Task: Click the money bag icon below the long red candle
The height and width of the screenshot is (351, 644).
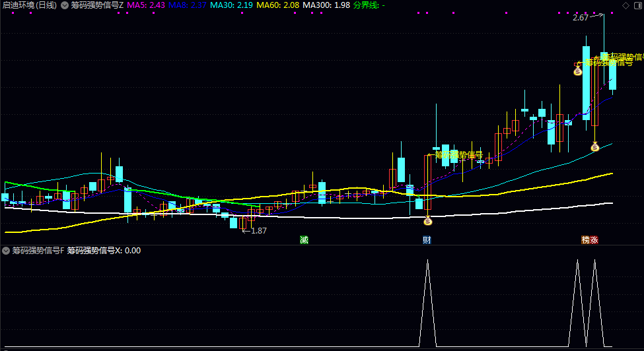Action: 428,220
